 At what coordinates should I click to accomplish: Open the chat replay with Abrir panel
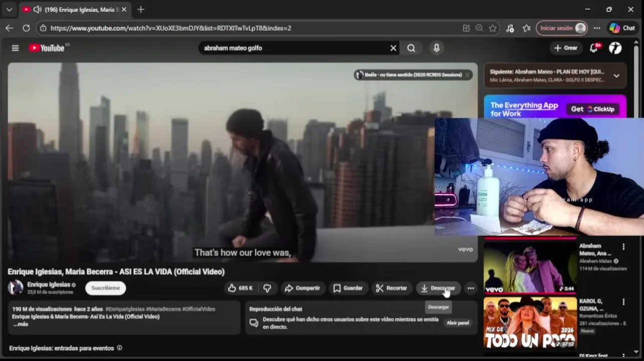(x=457, y=323)
